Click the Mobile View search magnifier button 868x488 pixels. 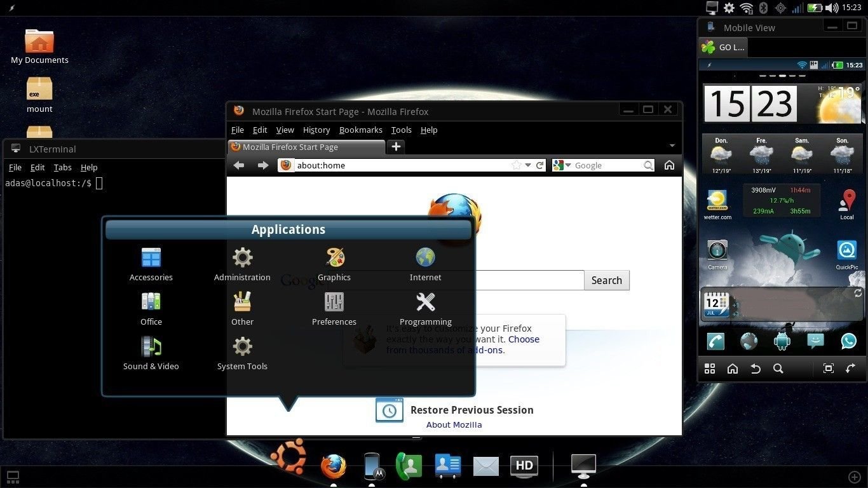tap(778, 369)
